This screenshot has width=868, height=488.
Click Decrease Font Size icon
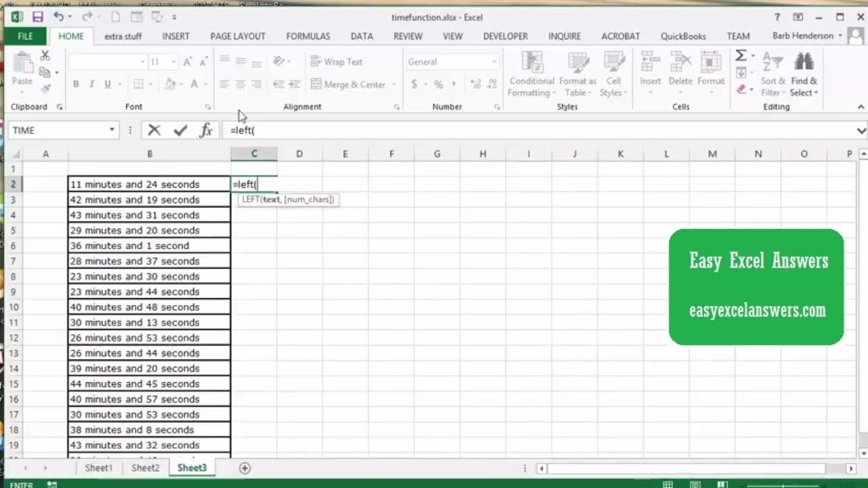coord(203,62)
